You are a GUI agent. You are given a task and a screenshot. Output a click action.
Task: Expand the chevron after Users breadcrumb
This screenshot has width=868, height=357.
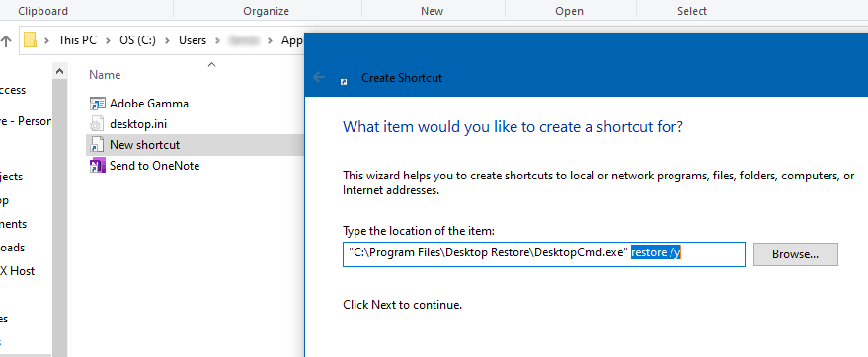[x=217, y=40]
